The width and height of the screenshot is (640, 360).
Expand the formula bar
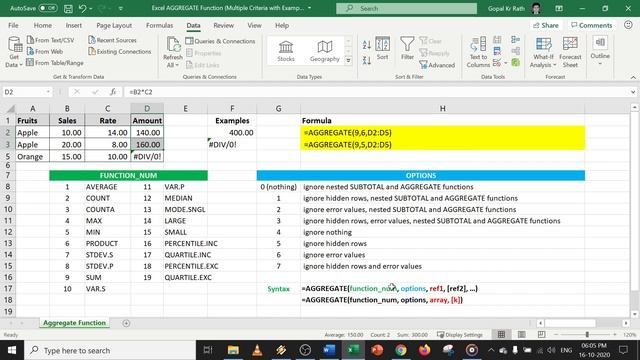633,92
